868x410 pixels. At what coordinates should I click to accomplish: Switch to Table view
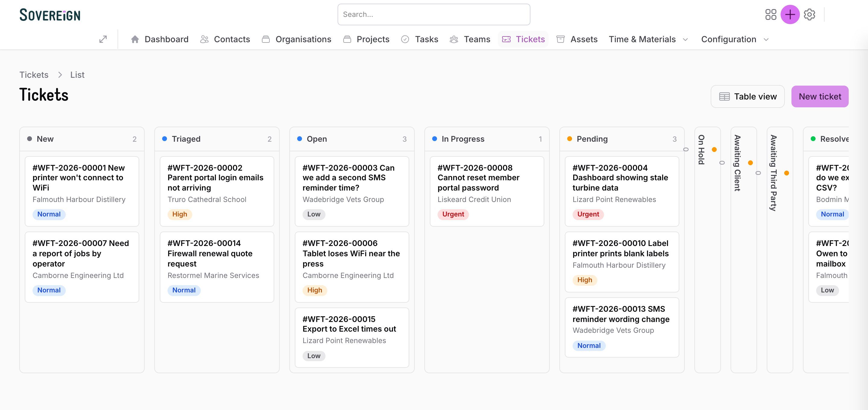coord(747,96)
